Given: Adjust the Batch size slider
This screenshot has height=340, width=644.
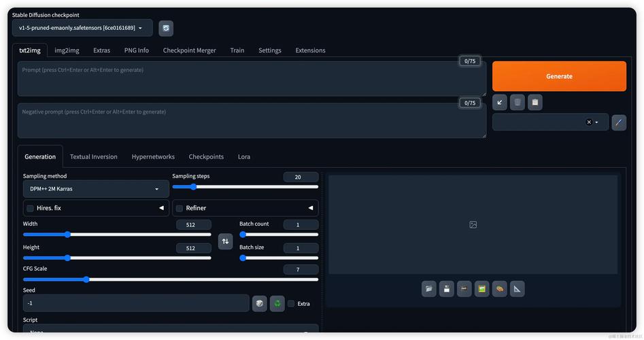Looking at the screenshot, I should pyautogui.click(x=279, y=258).
